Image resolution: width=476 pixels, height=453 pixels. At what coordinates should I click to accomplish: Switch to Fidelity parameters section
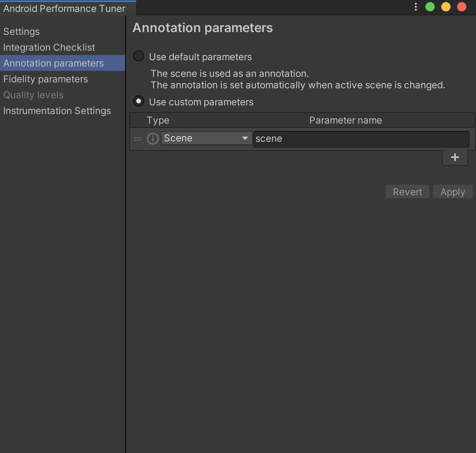tap(46, 79)
